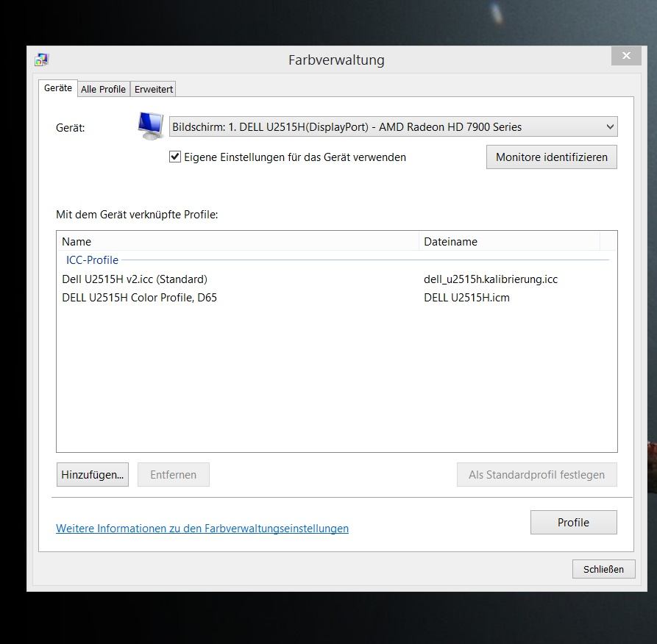Click the Entfernen button
657x644 pixels.
pos(174,474)
